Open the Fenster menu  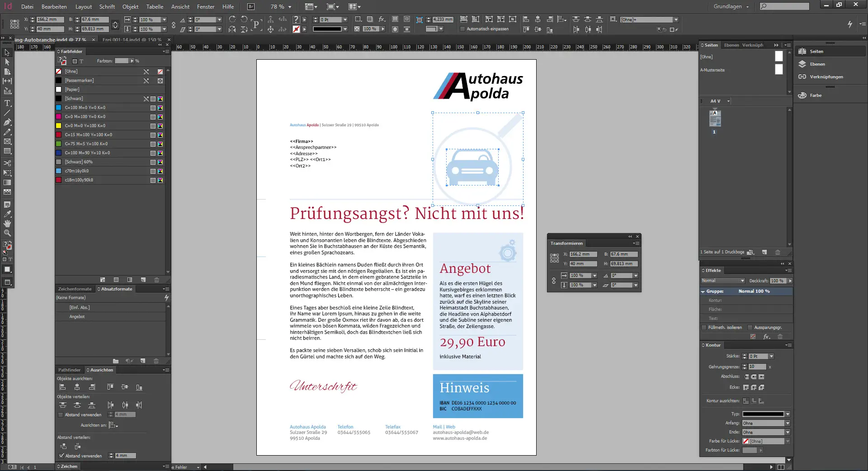(206, 6)
